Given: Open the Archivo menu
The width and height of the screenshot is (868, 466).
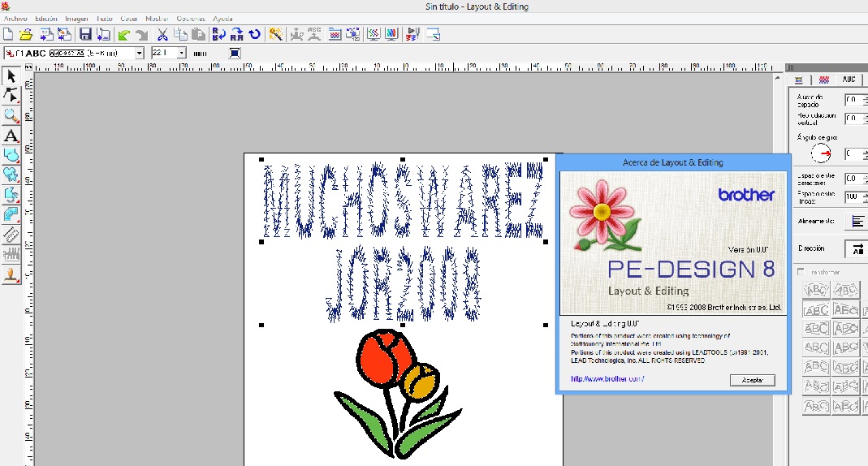Looking at the screenshot, I should (x=15, y=18).
